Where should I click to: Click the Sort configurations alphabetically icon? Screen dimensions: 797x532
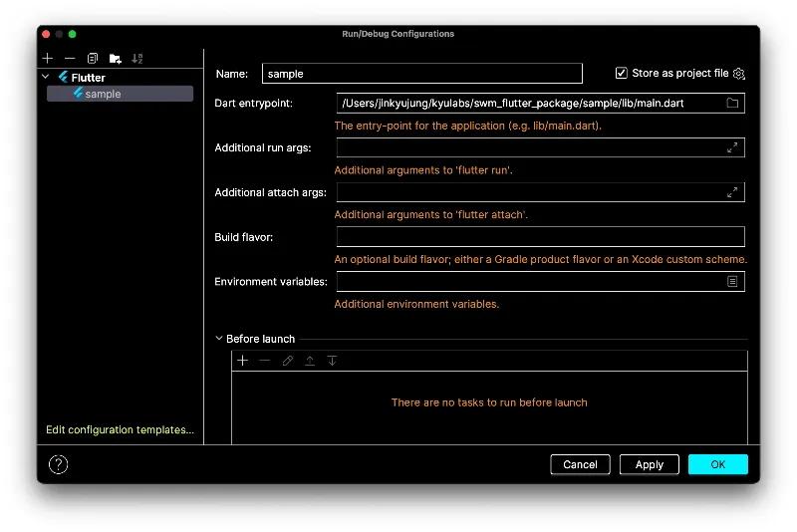pyautogui.click(x=137, y=59)
